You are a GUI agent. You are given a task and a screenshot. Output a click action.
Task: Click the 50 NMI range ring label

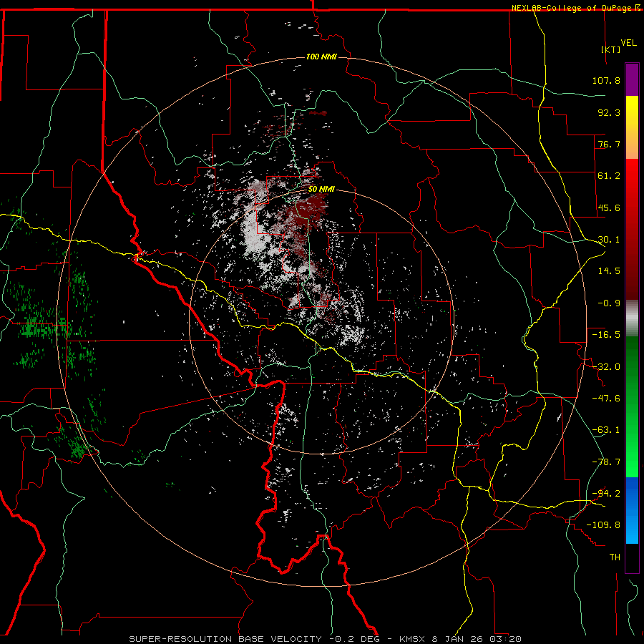(x=321, y=190)
